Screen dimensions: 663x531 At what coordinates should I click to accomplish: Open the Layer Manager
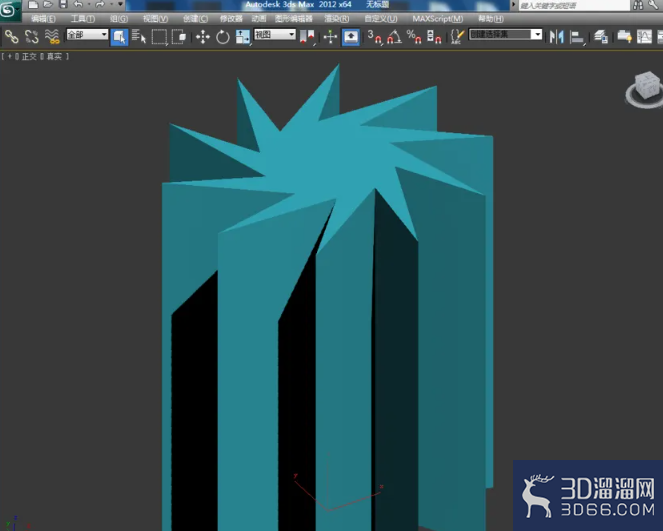pos(601,37)
